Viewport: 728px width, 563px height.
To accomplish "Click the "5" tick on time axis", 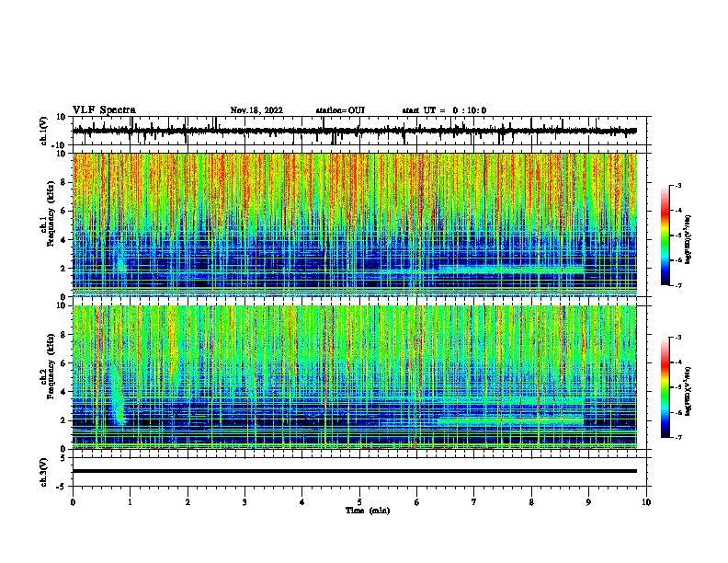I will 359,502.
